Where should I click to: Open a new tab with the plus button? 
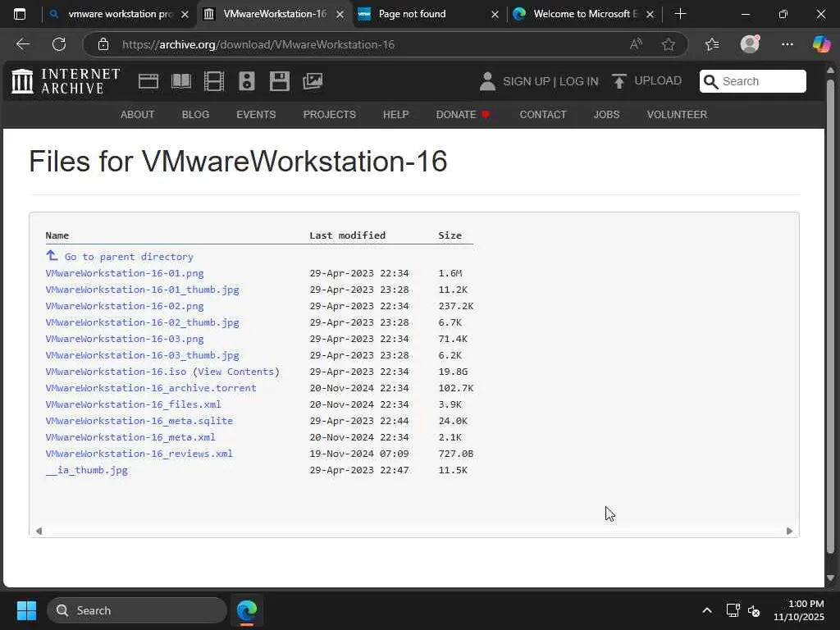click(x=680, y=14)
